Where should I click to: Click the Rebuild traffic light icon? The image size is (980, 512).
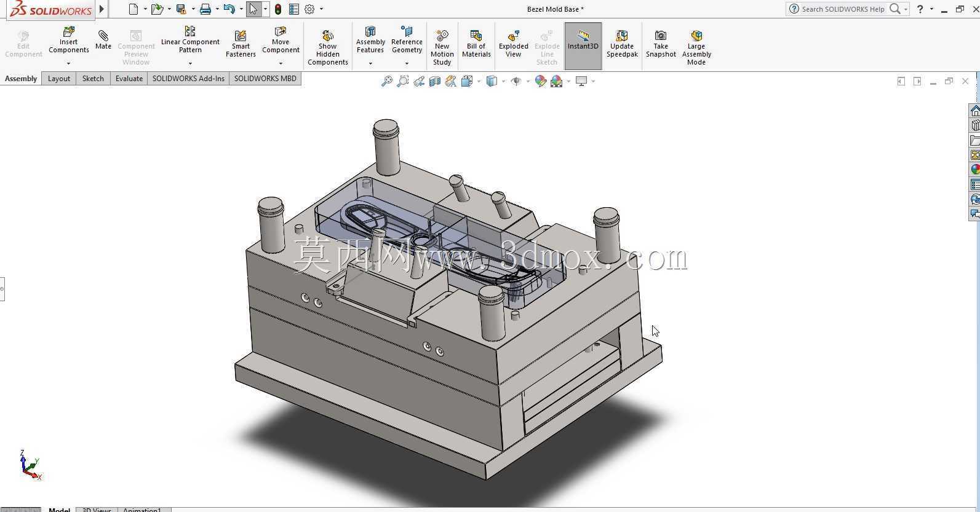point(278,9)
